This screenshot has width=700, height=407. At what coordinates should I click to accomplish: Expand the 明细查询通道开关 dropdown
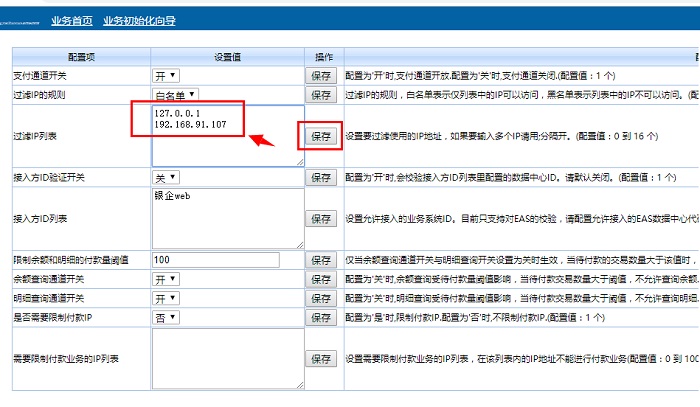[166, 298]
